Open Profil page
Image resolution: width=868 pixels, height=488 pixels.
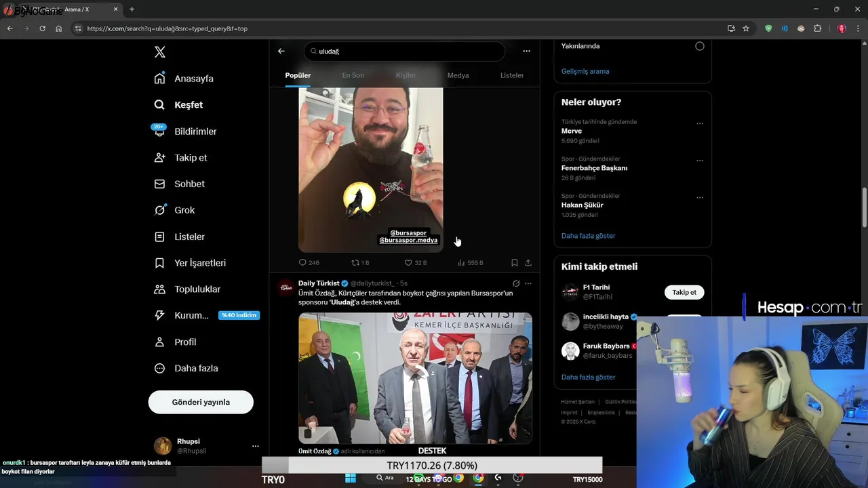(175, 342)
